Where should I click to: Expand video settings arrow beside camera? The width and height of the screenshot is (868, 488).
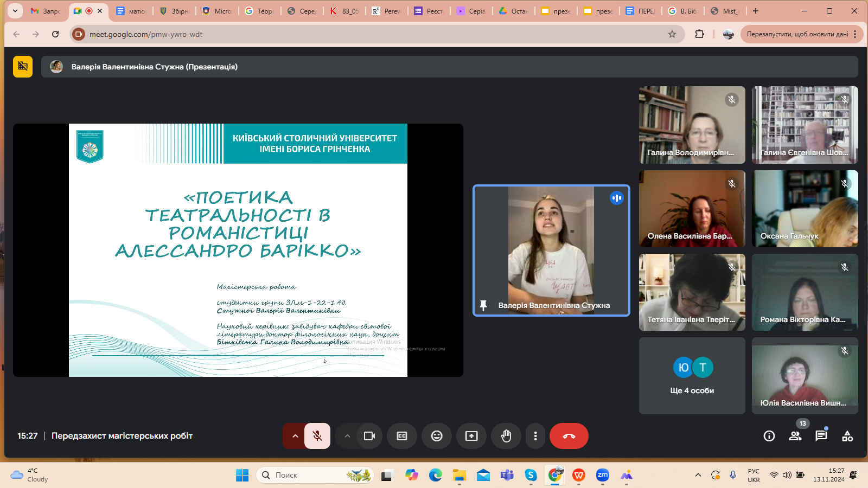coord(347,436)
